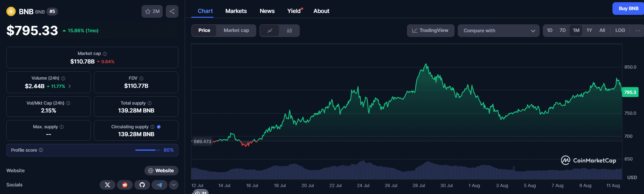Open the Compare with dropdown

point(499,31)
